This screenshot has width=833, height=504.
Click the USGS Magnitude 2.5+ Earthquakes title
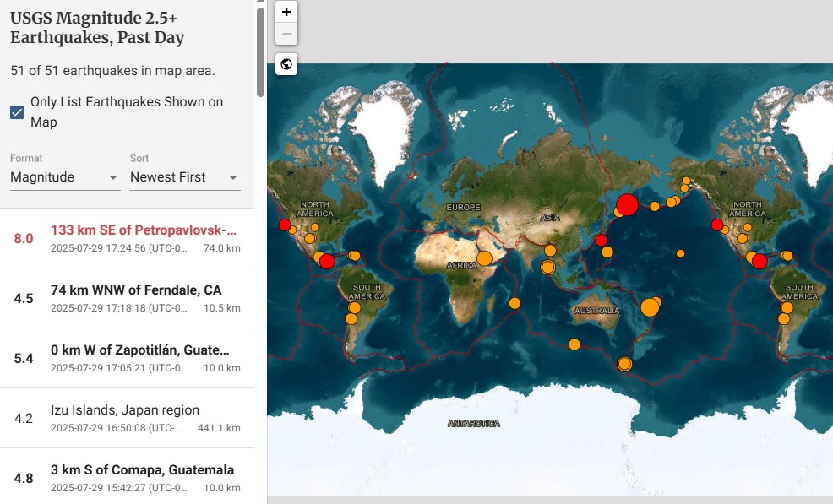point(97,28)
